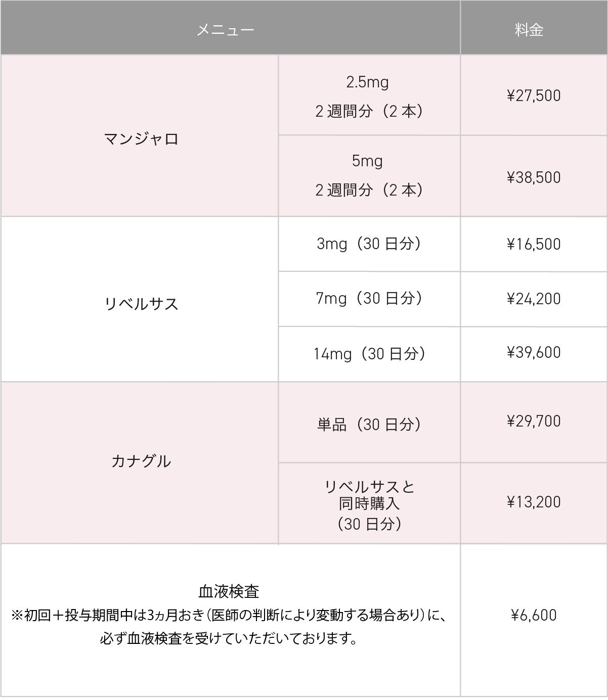Select the カナグル row label

pos(141,461)
